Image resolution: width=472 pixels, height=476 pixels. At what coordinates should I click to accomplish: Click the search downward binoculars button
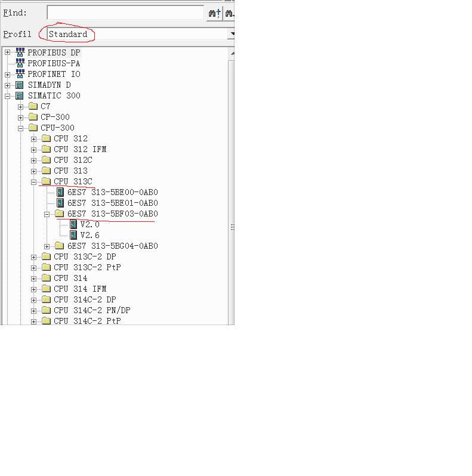click(229, 13)
